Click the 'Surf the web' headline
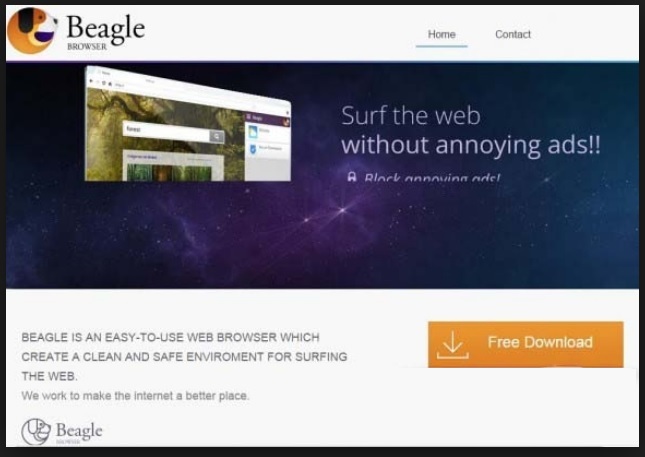 (x=411, y=116)
